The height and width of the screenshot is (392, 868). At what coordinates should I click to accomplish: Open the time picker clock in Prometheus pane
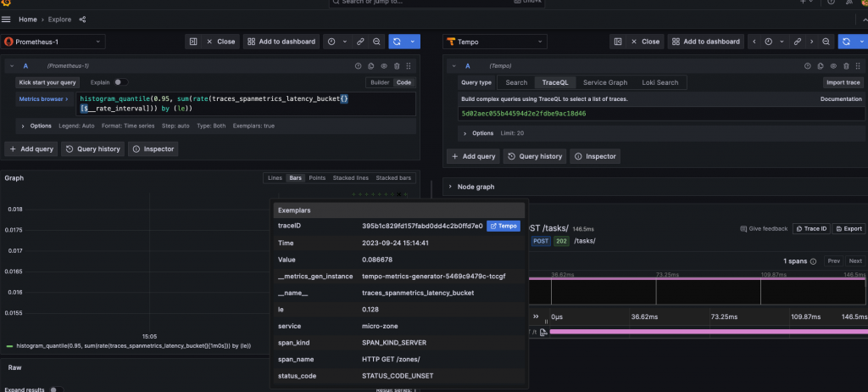point(331,42)
